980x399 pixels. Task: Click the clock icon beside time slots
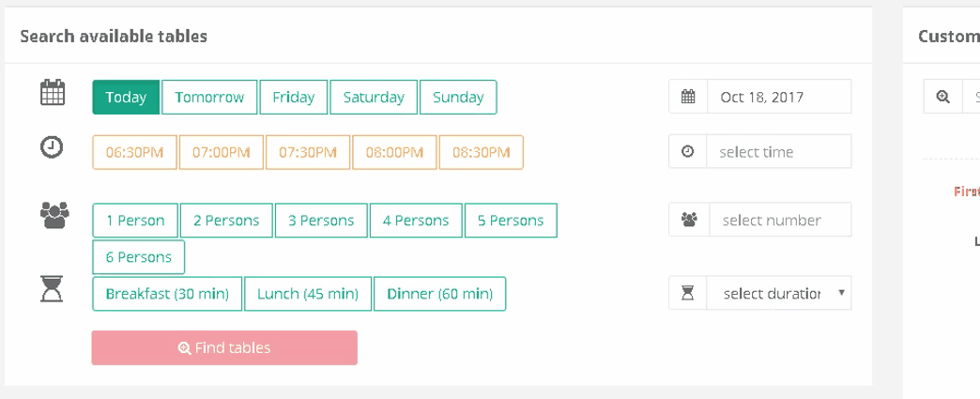[52, 147]
